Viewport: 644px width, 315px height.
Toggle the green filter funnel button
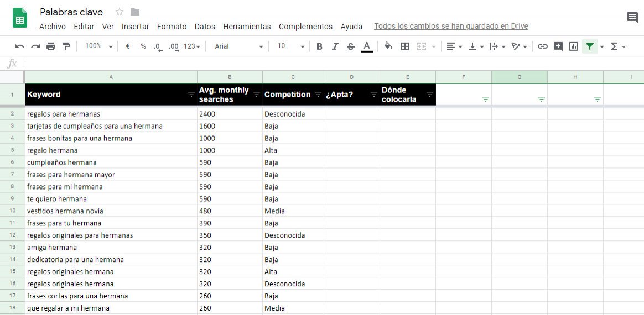[x=590, y=46]
